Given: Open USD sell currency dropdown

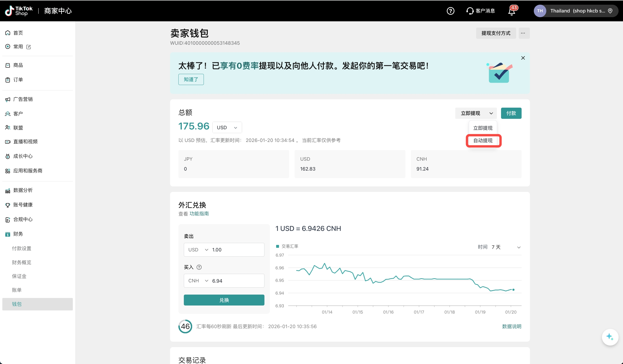Looking at the screenshot, I should point(198,250).
